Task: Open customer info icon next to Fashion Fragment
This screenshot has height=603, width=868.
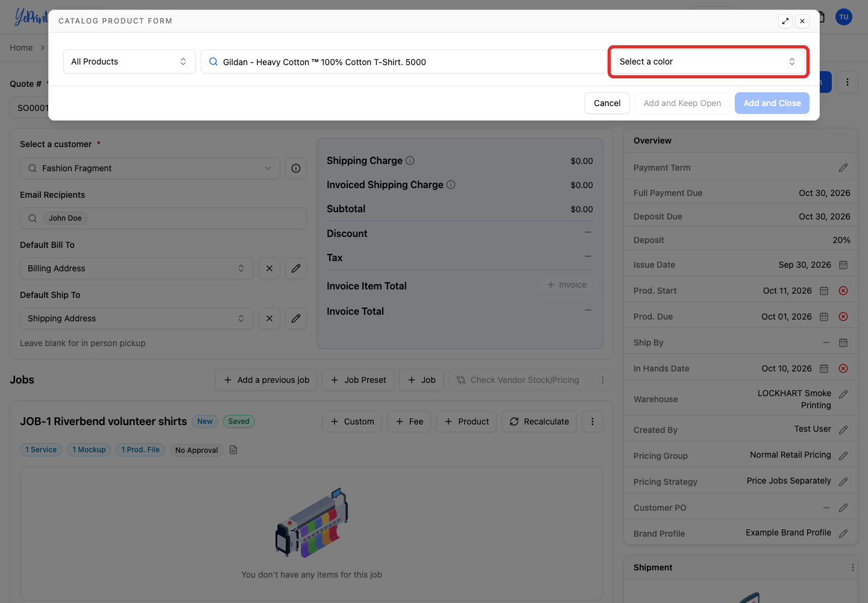Action: pos(296,168)
